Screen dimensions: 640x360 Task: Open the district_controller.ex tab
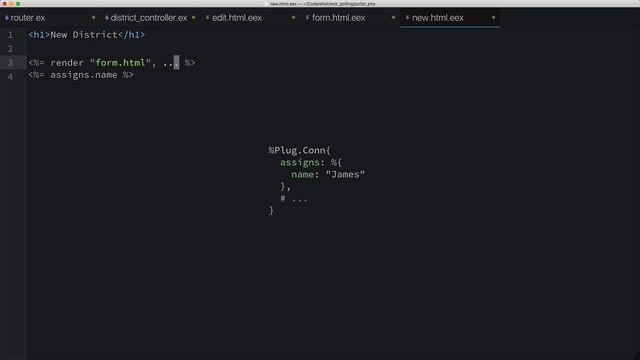click(150, 18)
